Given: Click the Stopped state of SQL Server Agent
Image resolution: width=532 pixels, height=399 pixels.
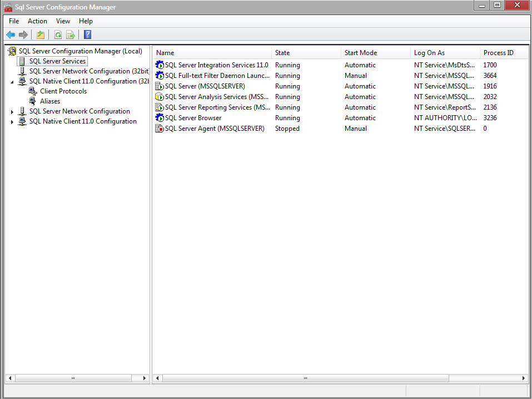Looking at the screenshot, I should coord(287,129).
